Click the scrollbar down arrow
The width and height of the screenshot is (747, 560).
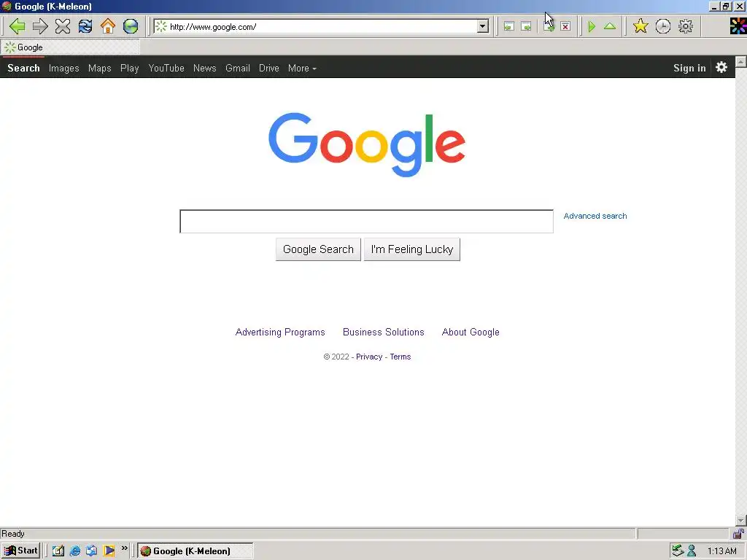741,520
